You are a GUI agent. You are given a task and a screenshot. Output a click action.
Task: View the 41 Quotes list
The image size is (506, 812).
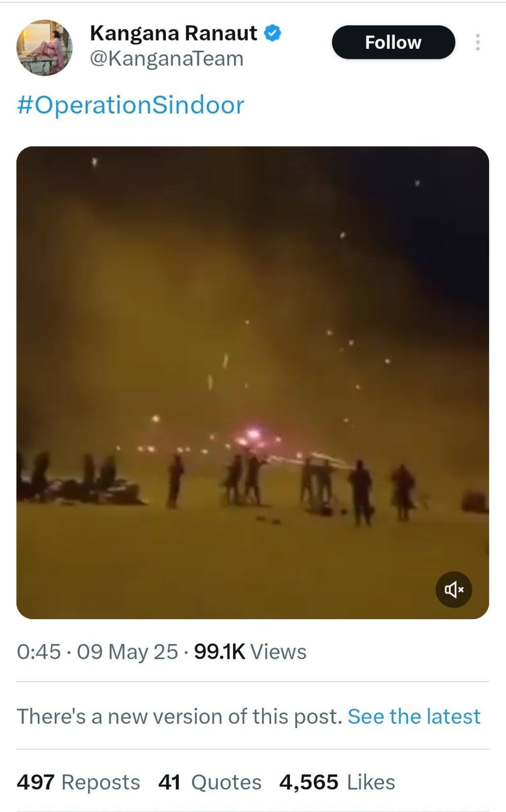(210, 782)
